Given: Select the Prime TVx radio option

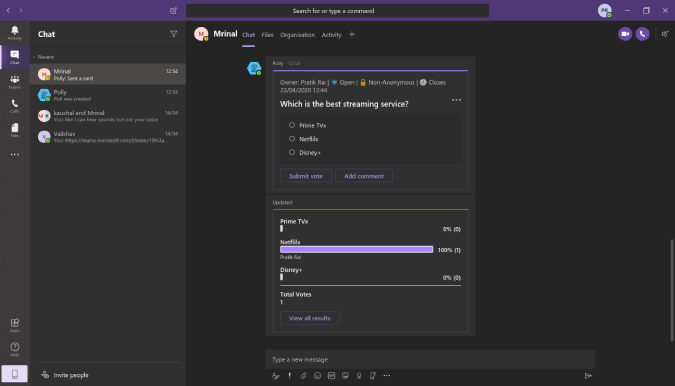Looking at the screenshot, I should [x=292, y=125].
